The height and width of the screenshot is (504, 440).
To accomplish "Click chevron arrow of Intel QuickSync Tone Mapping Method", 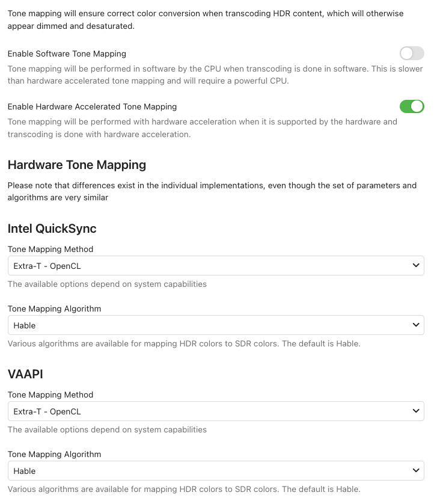I will [416, 265].
